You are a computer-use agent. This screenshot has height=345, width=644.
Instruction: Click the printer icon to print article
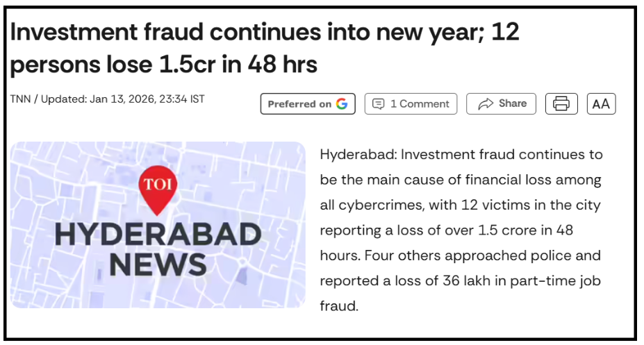tap(561, 103)
